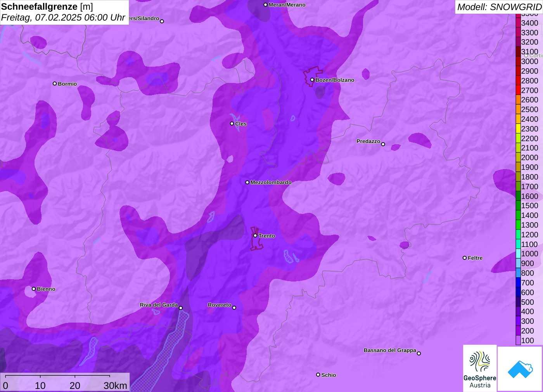The image size is (543, 392).
Task: Click the Rovereto city marker dot
Action: click(234, 307)
